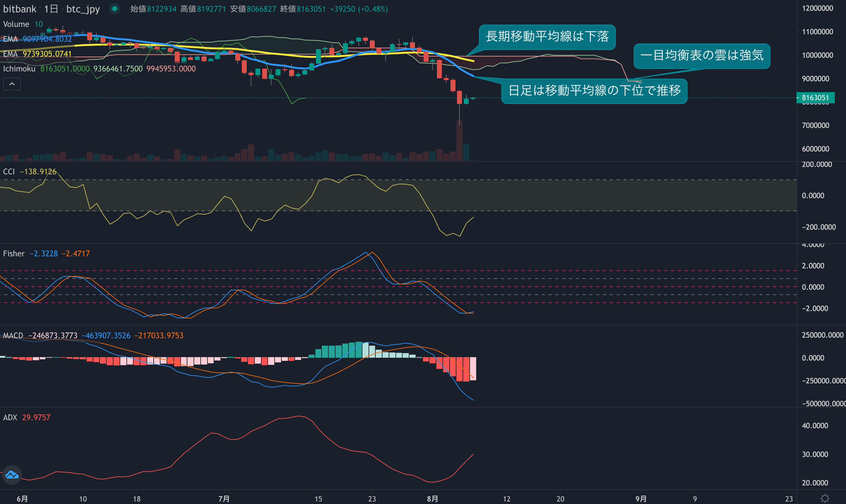Click the 8月 marker on time axis
This screenshot has height=504, width=846.
432,498
